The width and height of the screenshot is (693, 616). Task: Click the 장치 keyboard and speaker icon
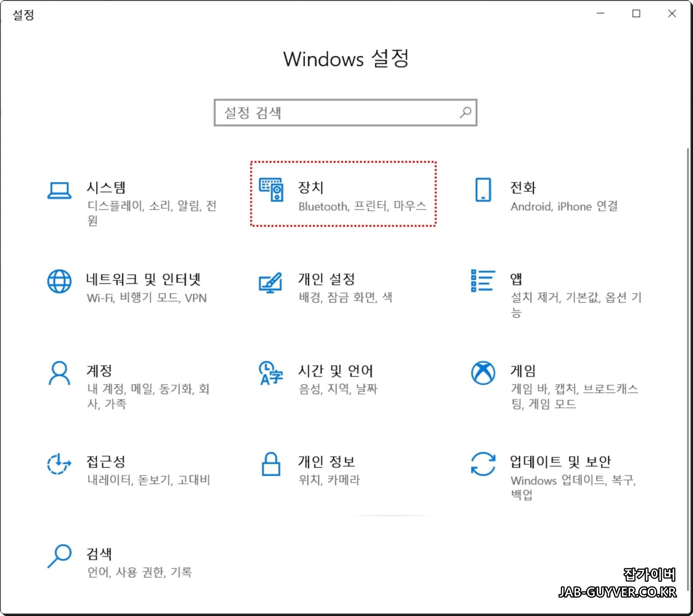(x=271, y=190)
